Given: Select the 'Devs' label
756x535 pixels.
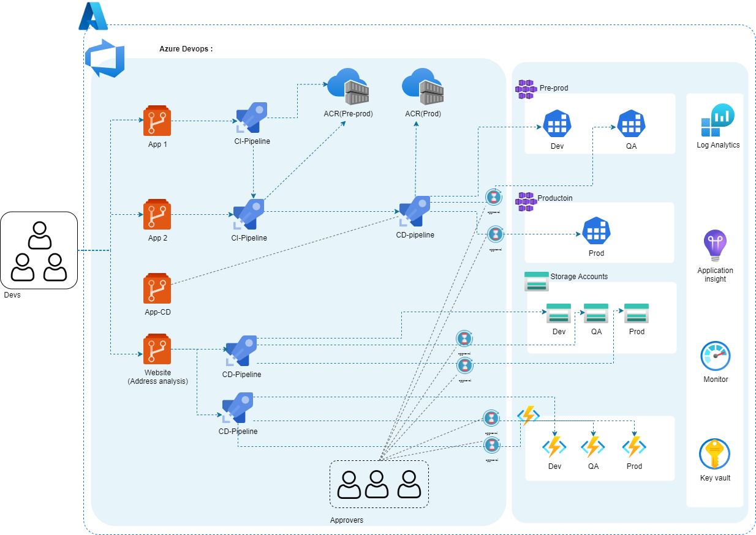Looking at the screenshot, I should [12, 295].
